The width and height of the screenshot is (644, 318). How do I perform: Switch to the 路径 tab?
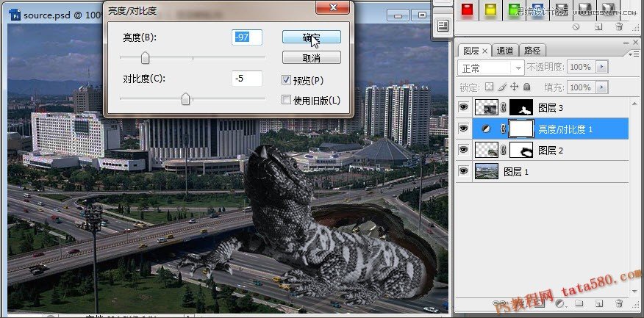coord(532,51)
